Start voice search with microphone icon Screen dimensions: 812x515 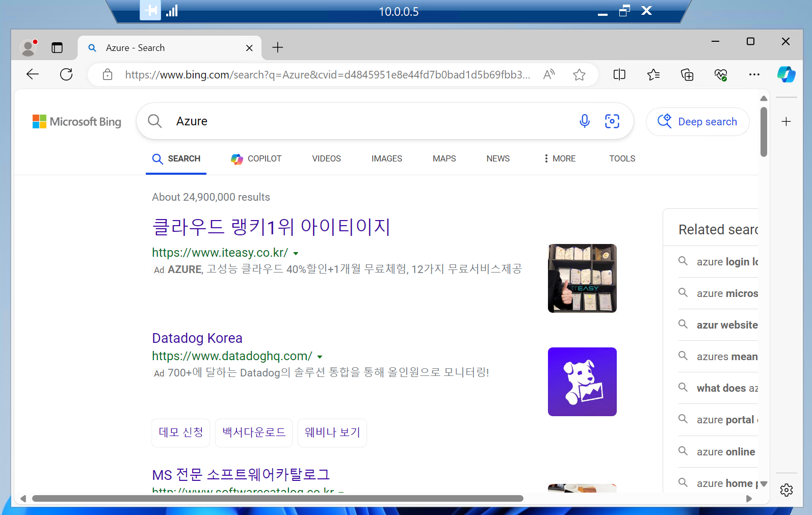click(585, 121)
